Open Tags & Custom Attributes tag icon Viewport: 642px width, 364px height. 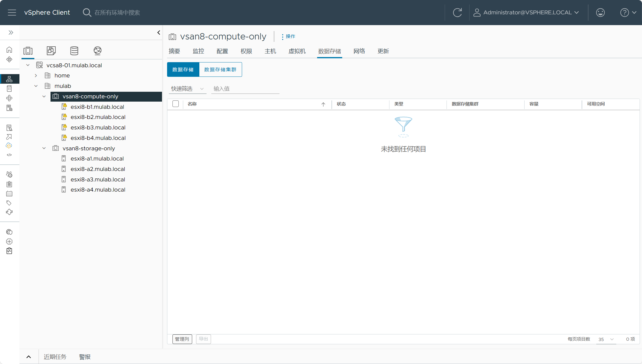point(9,203)
